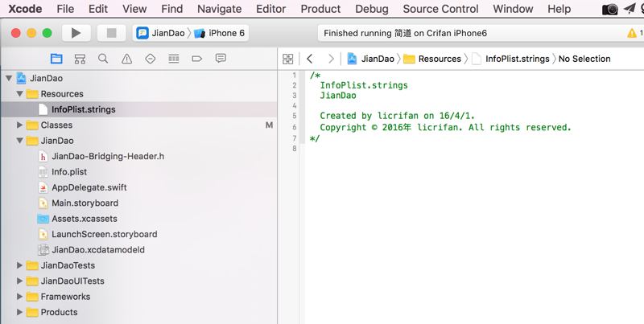
Task: Expand the JianDaoTests group triangle
Action: coord(20,265)
